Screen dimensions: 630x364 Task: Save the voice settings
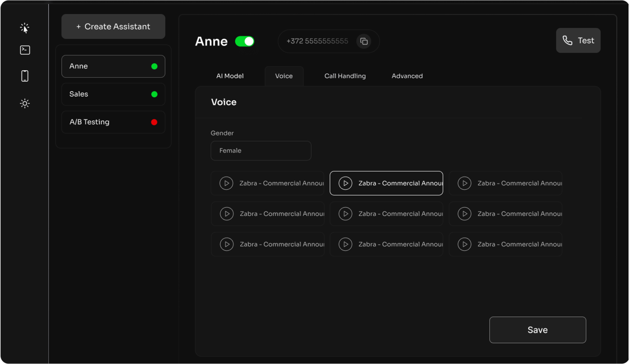pos(537,330)
